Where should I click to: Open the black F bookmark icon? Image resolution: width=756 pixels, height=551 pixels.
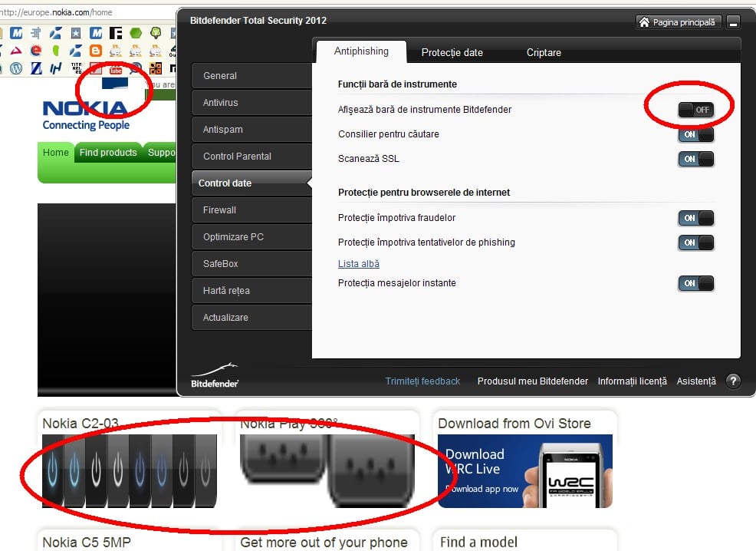116,33
